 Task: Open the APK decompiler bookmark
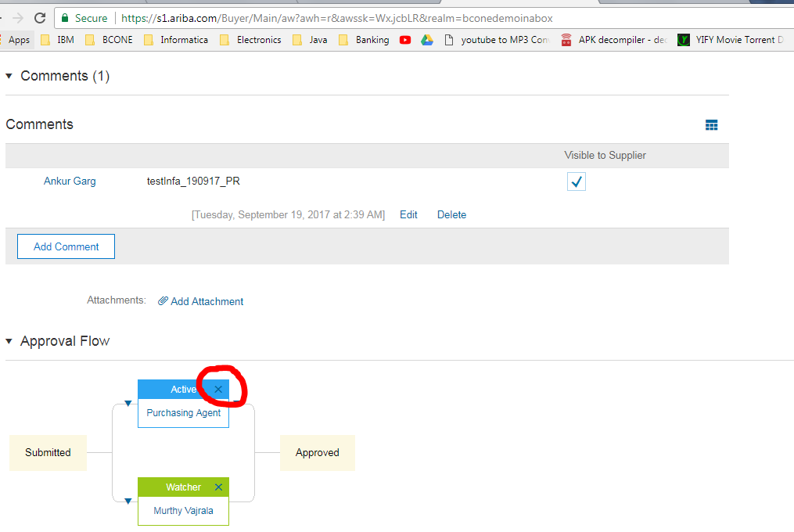[x=614, y=40]
